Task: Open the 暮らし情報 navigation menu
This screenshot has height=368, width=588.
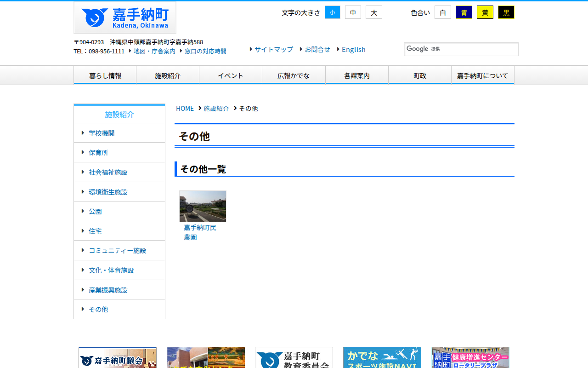Action: (105, 75)
